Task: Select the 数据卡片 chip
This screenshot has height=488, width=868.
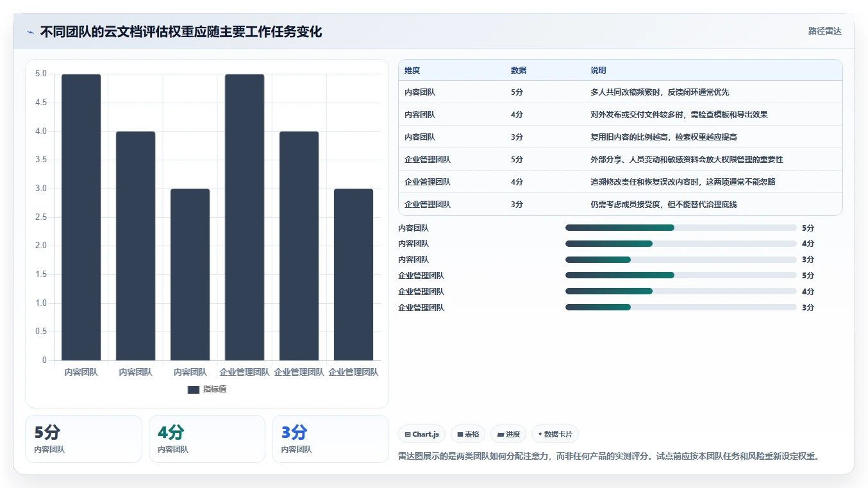Action: 555,434
